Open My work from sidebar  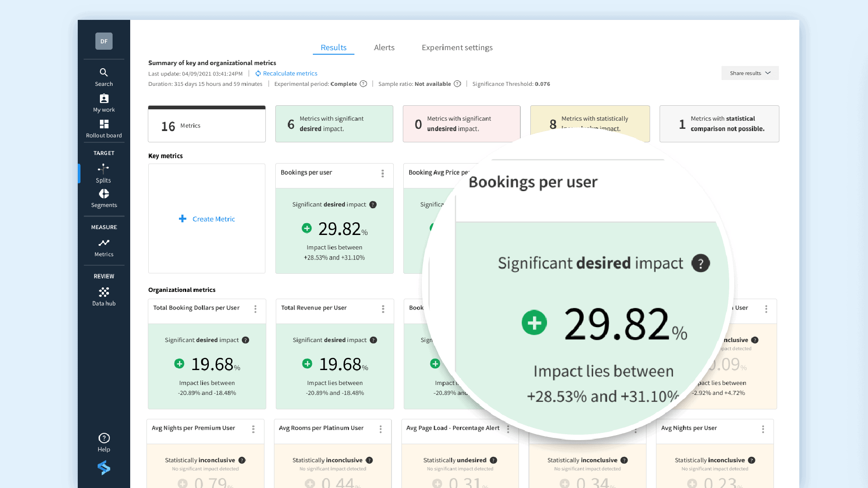coord(104,103)
